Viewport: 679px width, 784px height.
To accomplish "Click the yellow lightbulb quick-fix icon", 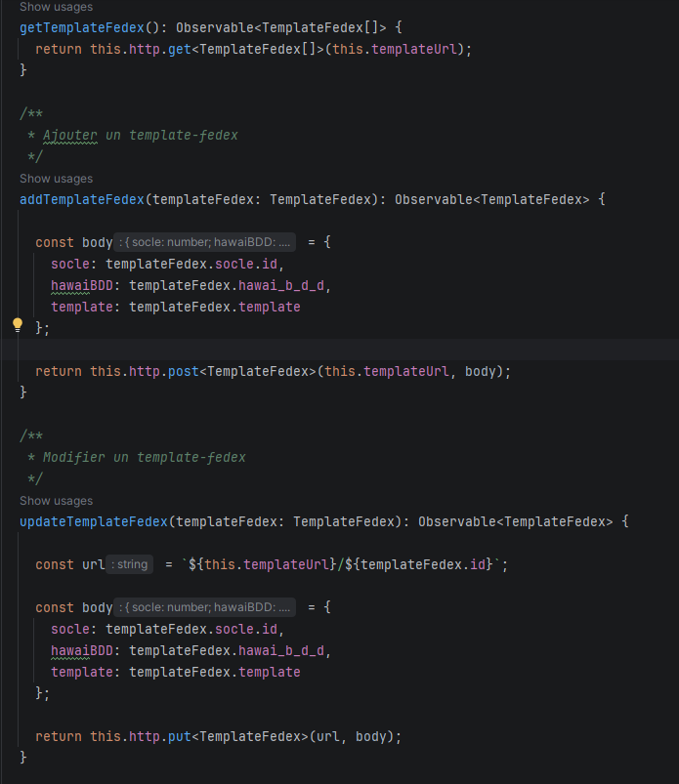I will coord(17,325).
